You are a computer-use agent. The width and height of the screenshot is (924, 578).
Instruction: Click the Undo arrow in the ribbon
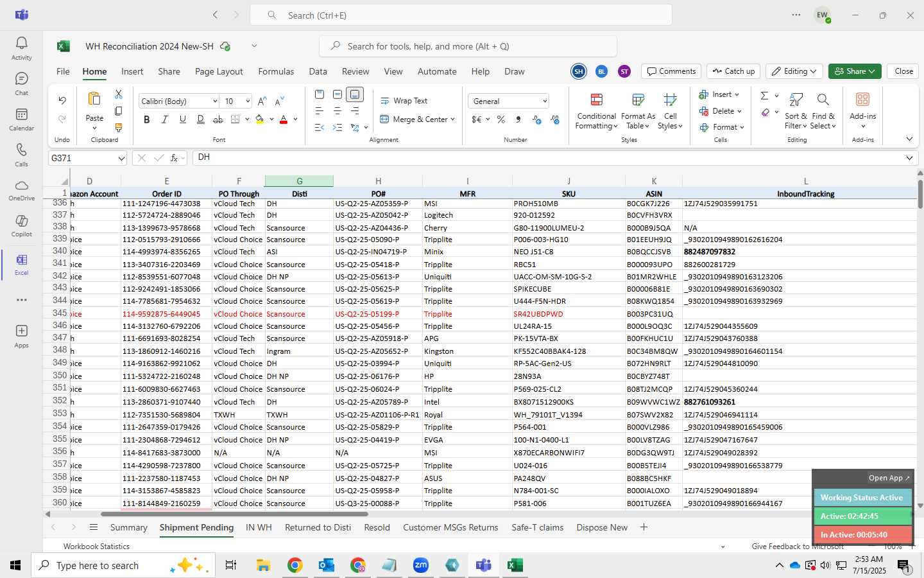tap(62, 100)
